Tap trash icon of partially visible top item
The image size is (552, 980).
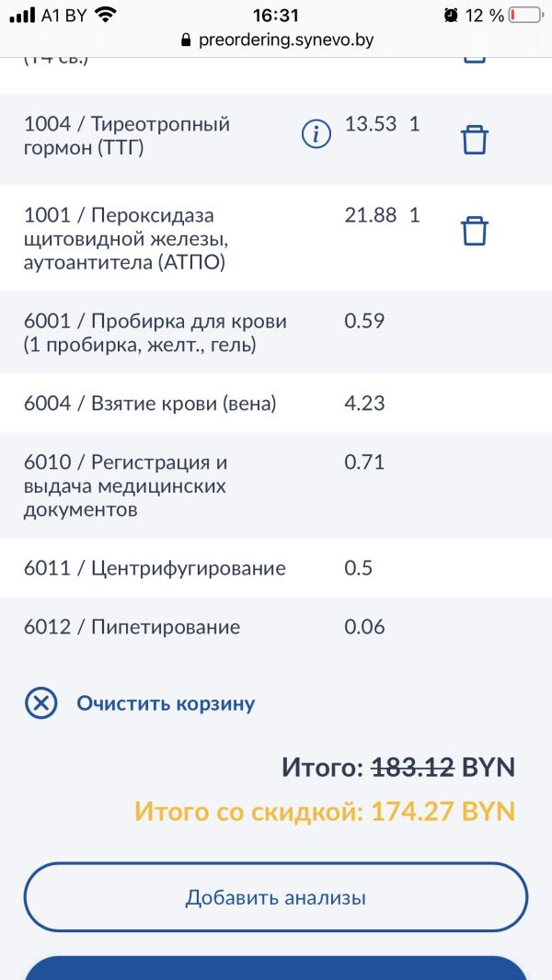(475, 59)
